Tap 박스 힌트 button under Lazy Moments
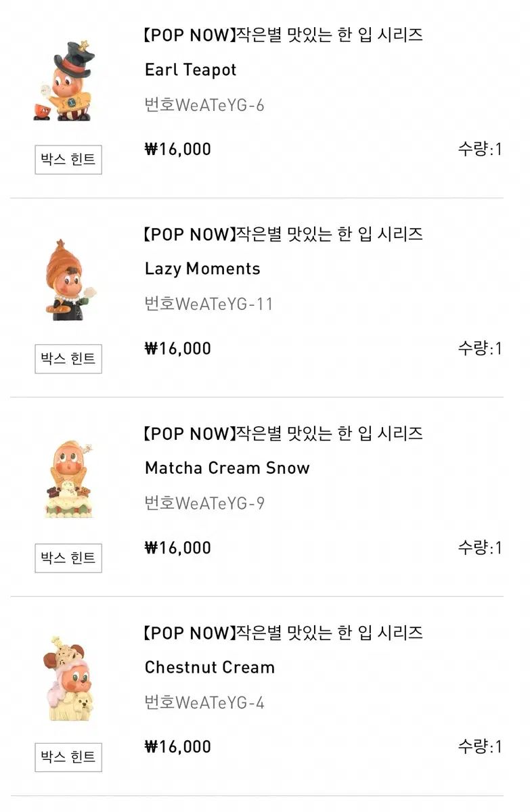 (x=68, y=359)
